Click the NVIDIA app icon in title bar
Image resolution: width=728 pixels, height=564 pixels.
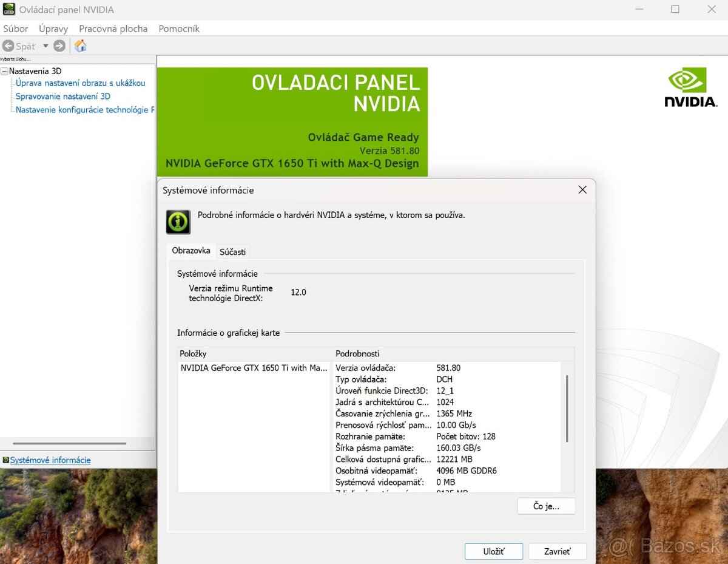pos(8,10)
